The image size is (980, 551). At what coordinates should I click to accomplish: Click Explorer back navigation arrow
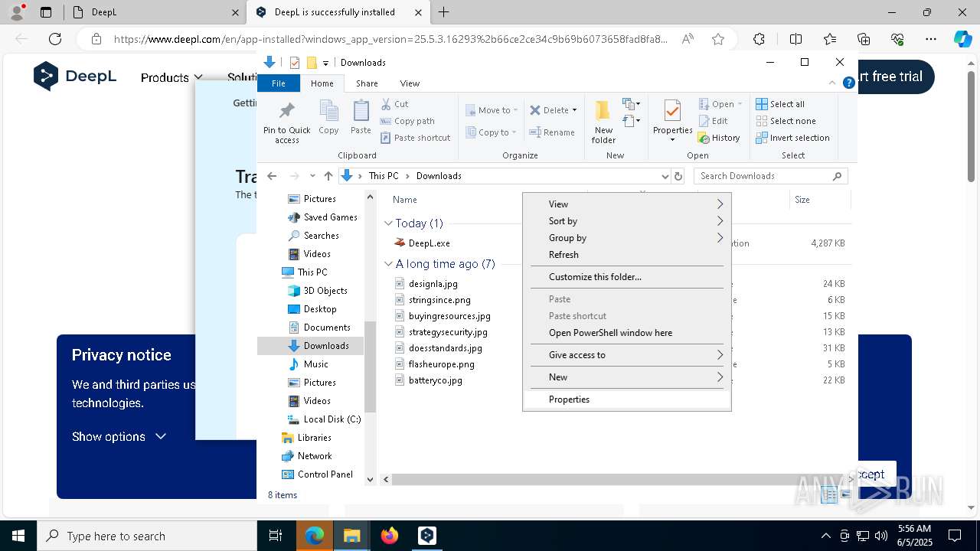click(x=272, y=176)
